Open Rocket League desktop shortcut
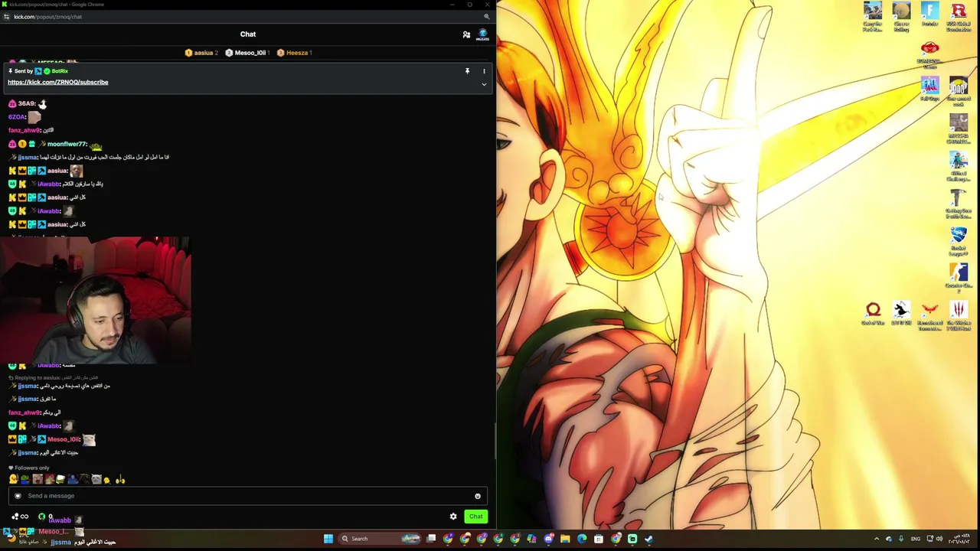Screen dimensions: 980x551 pos(959,240)
